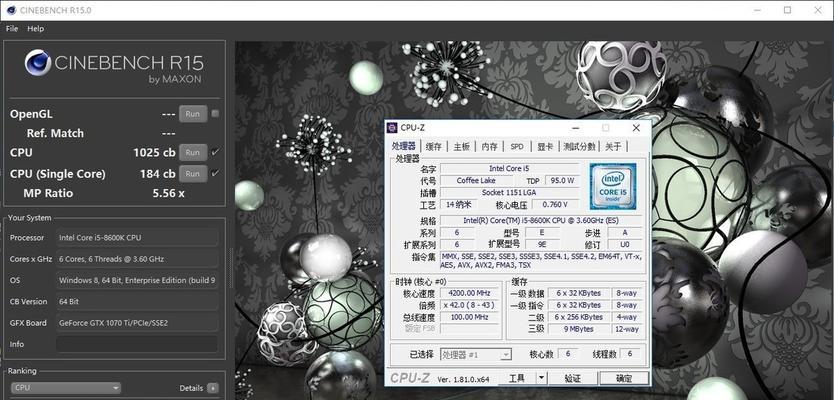Viewport: 834px width, 400px height.
Task: Click the '6 Cores, 6 Threads @ 3.60 GHz' field
Action: click(137, 259)
